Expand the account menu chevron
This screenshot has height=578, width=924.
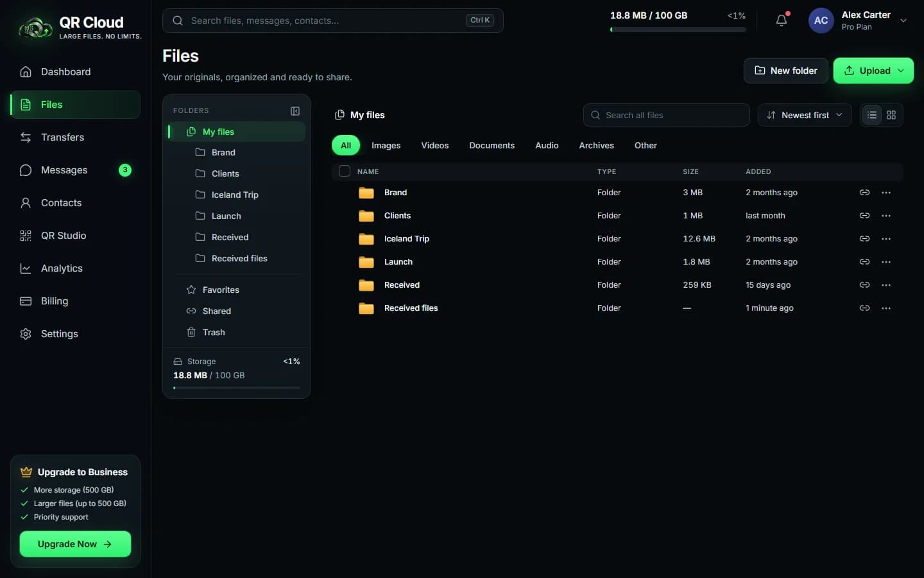click(903, 21)
